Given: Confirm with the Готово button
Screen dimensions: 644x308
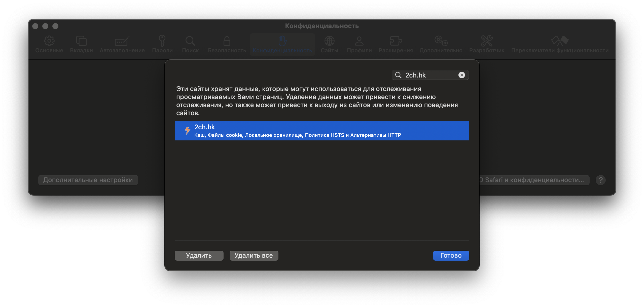Looking at the screenshot, I should (451, 255).
